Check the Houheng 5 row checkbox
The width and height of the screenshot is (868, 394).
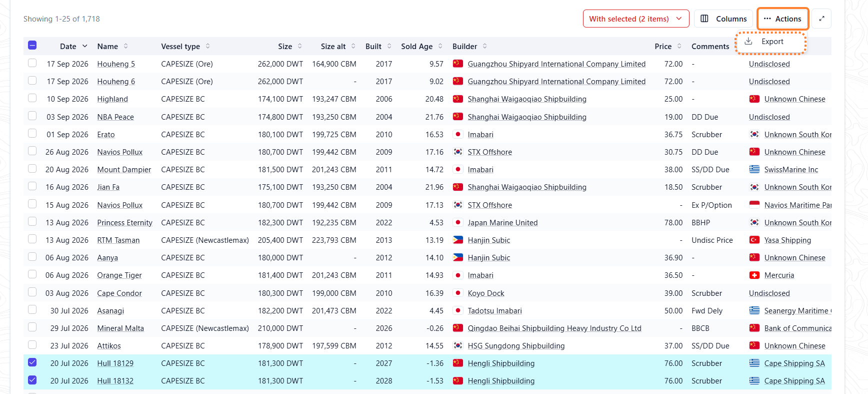[x=32, y=63]
